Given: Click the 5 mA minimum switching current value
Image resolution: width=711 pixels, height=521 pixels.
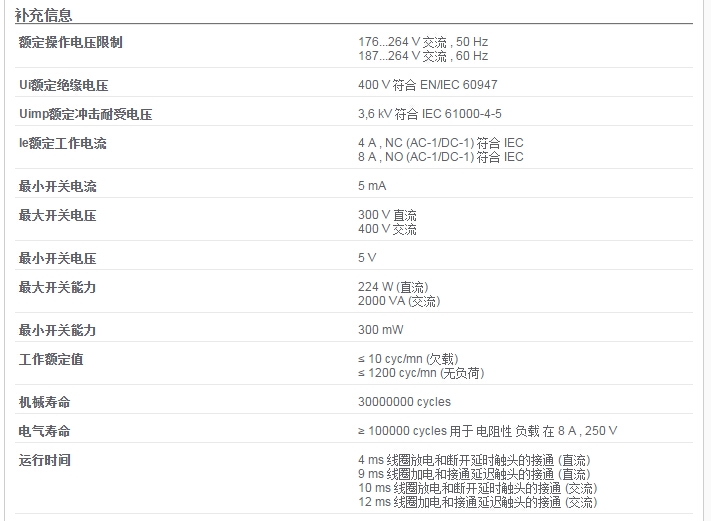Looking at the screenshot, I should 372,186.
